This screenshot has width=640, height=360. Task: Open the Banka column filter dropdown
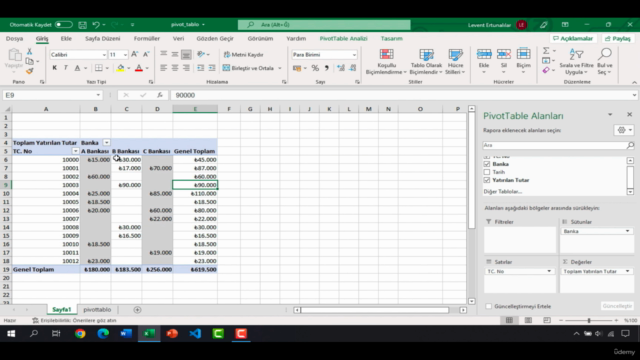[107, 143]
